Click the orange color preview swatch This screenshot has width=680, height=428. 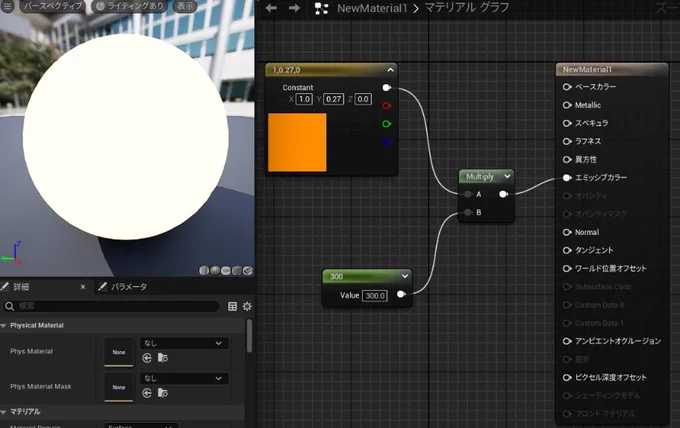click(x=297, y=142)
